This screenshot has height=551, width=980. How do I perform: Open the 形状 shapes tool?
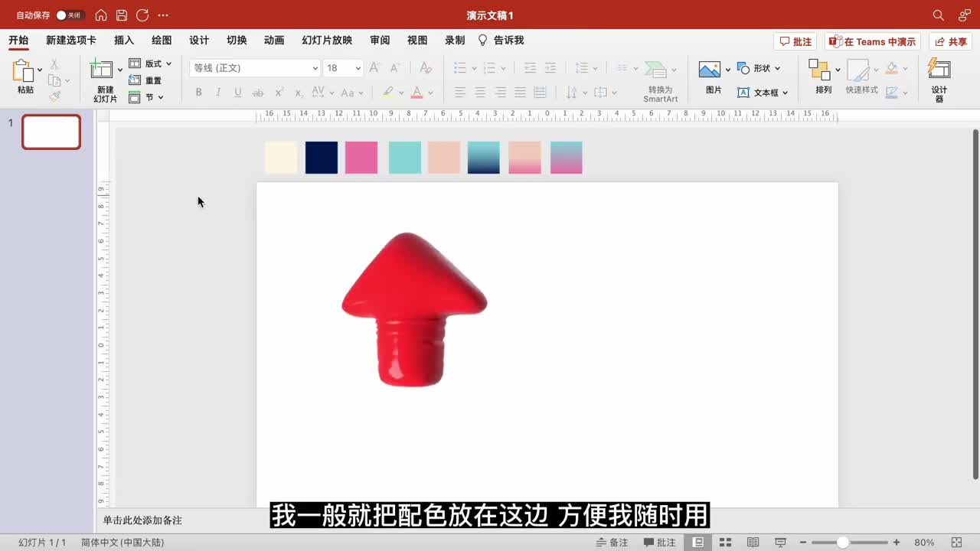tap(756, 68)
